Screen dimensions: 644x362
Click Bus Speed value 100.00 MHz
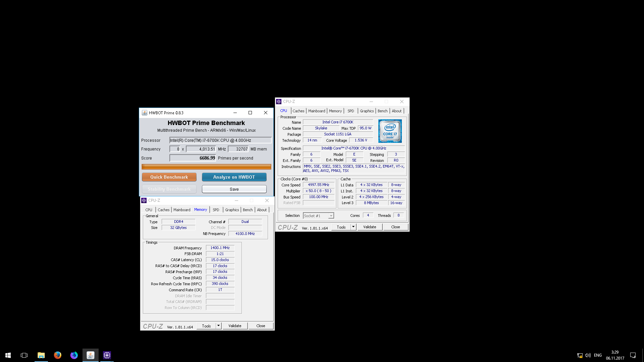pos(319,197)
